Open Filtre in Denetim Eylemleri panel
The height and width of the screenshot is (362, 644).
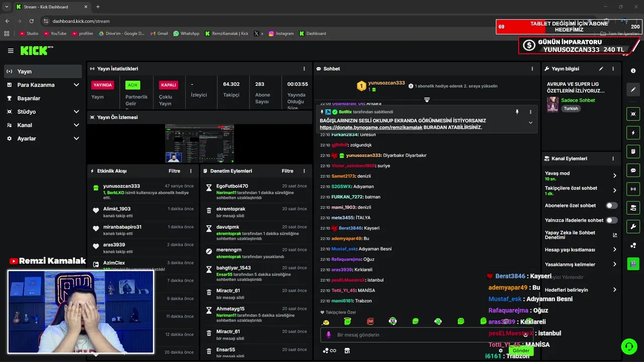287,171
